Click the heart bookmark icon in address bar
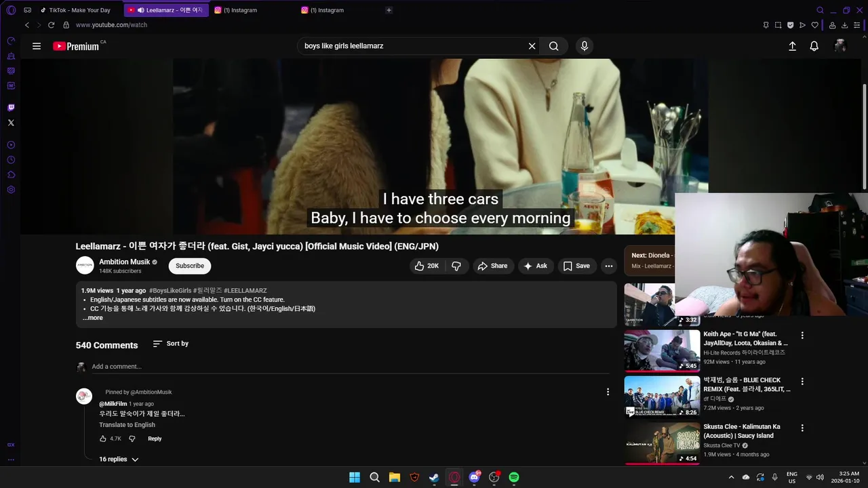The height and width of the screenshot is (488, 868). pyautogui.click(x=815, y=25)
